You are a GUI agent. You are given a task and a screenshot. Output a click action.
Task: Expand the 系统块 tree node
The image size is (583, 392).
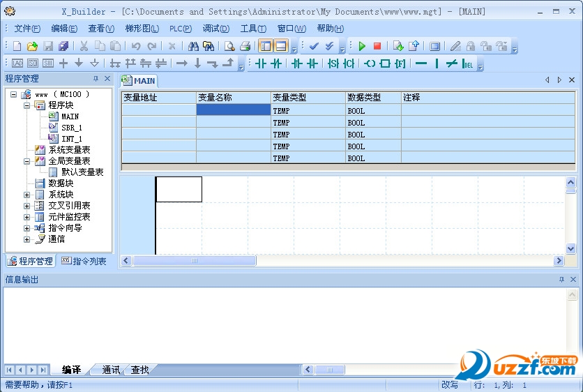pos(26,195)
